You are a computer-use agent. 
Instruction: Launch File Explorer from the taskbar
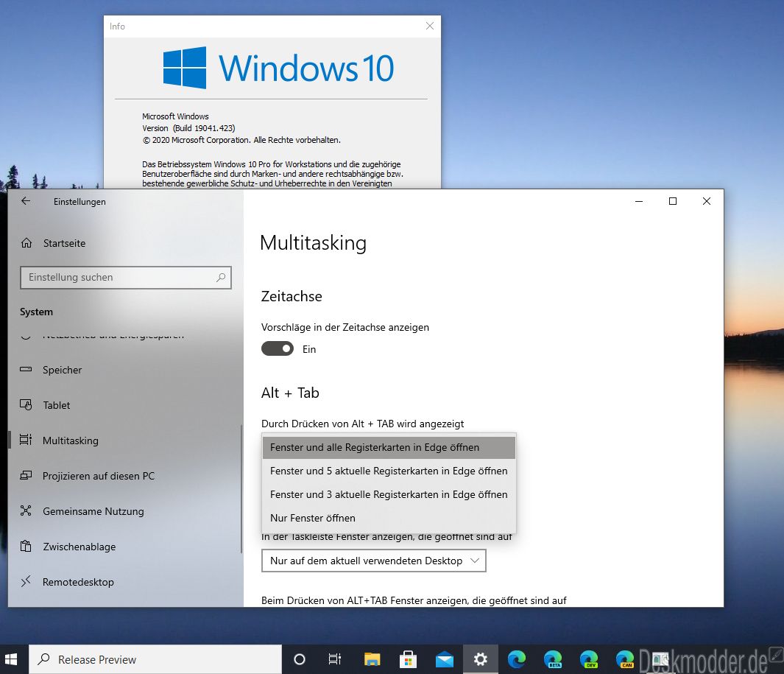pos(372,659)
